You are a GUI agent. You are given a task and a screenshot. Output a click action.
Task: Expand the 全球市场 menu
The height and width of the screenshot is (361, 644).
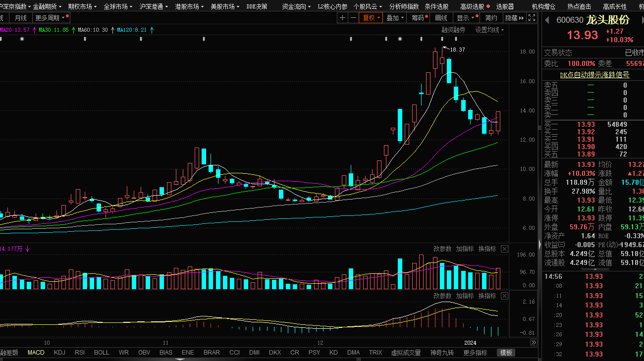click(x=118, y=6)
